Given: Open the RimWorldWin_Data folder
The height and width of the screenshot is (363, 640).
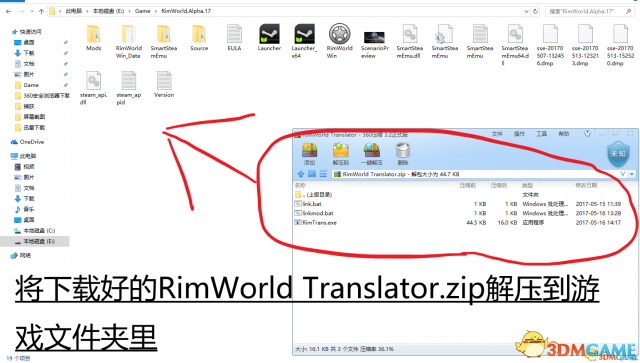Looking at the screenshot, I should (x=129, y=41).
